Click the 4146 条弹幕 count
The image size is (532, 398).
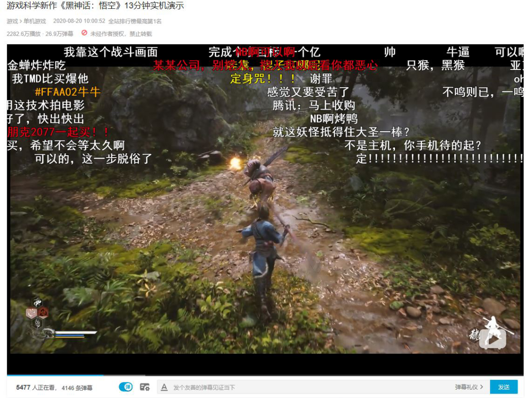coord(77,388)
